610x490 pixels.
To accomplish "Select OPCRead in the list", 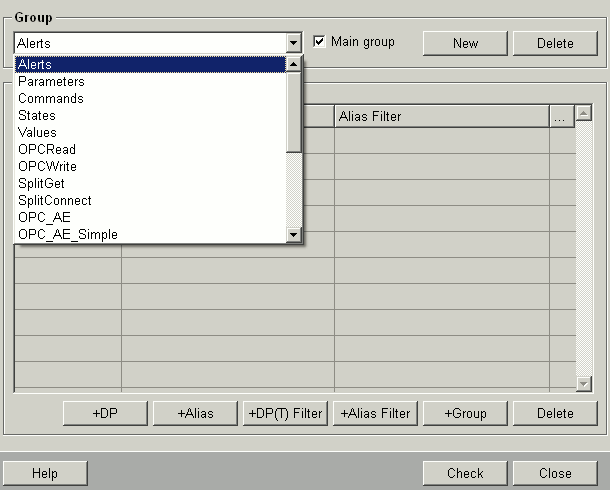I will tap(47, 150).
